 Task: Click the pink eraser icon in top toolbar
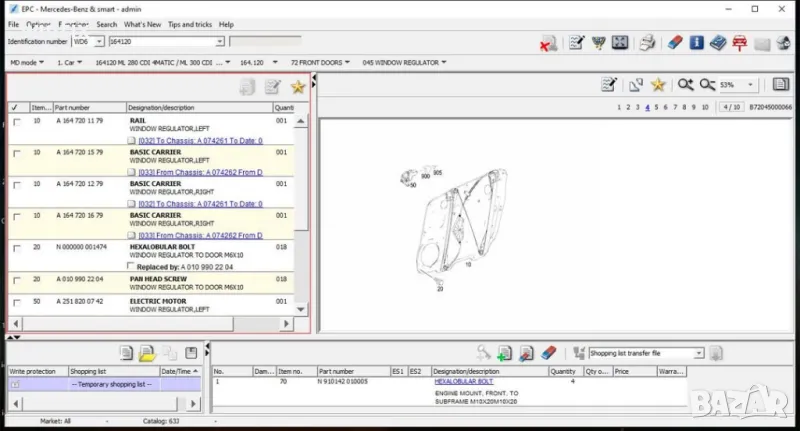(673, 43)
